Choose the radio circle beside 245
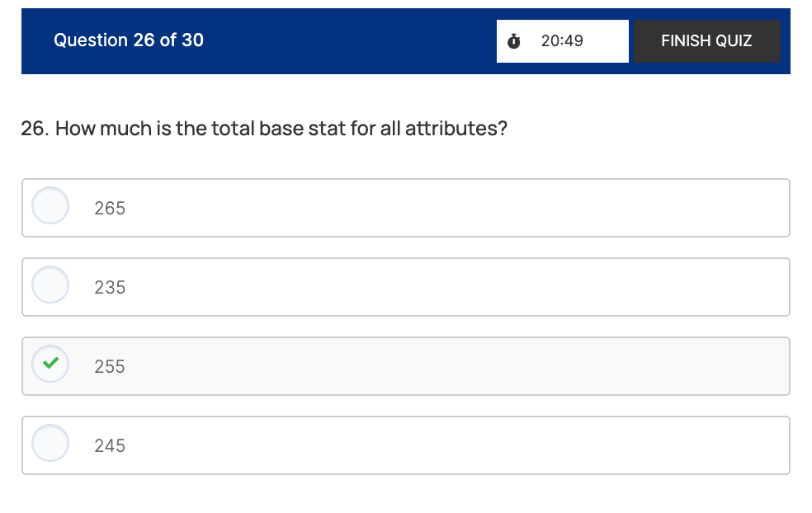 [50, 443]
